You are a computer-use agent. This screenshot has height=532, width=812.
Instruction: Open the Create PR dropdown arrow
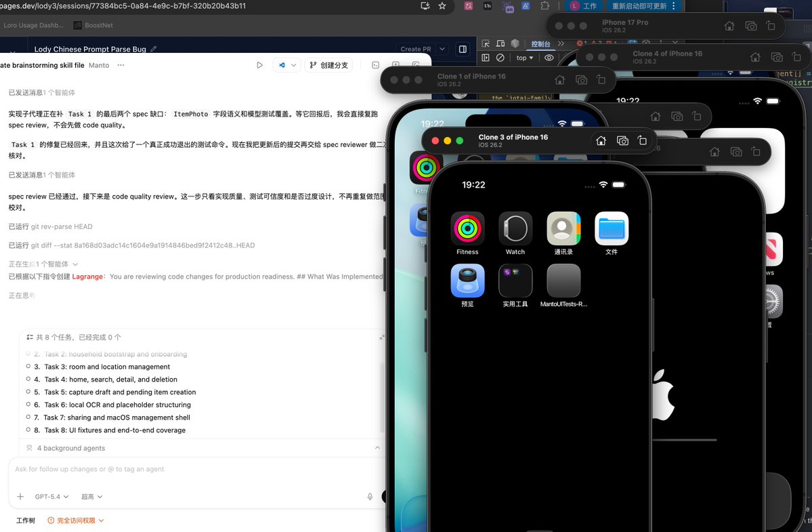coord(442,49)
